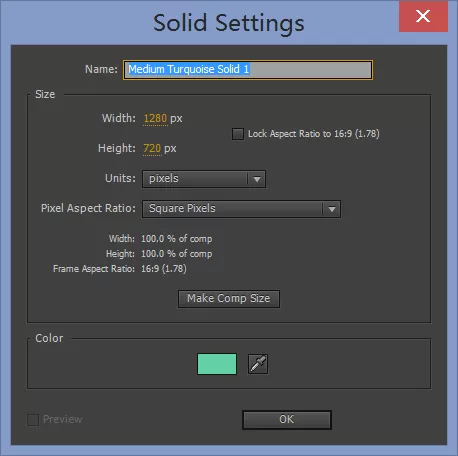Select the 720 height value
The width and height of the screenshot is (458, 456).
(152, 148)
